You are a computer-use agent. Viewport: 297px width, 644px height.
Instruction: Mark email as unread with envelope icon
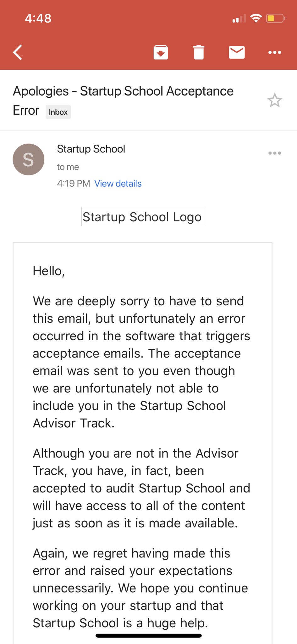[x=237, y=52]
